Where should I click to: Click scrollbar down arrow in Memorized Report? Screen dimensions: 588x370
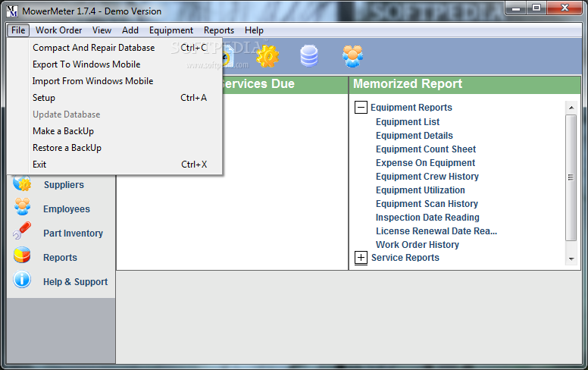571,259
